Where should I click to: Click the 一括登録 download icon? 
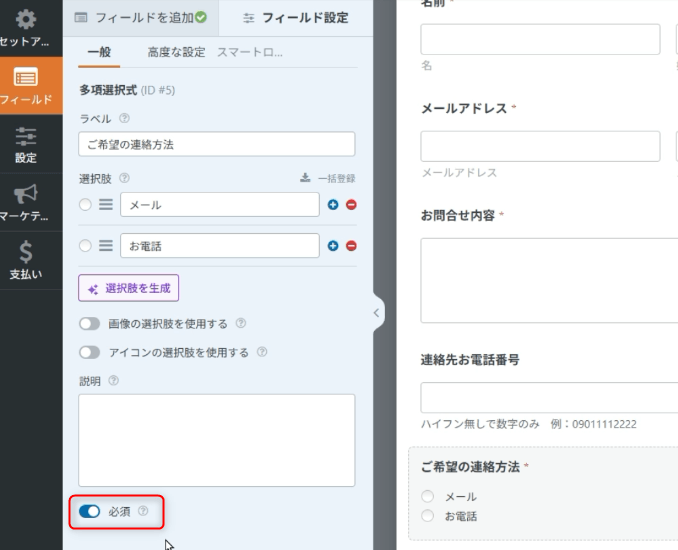(305, 178)
